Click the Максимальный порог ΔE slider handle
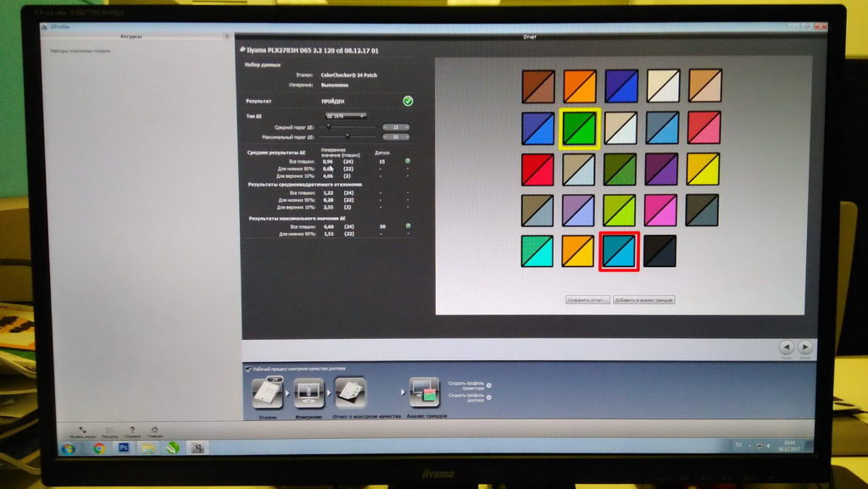This screenshot has width=868, height=489. [347, 136]
